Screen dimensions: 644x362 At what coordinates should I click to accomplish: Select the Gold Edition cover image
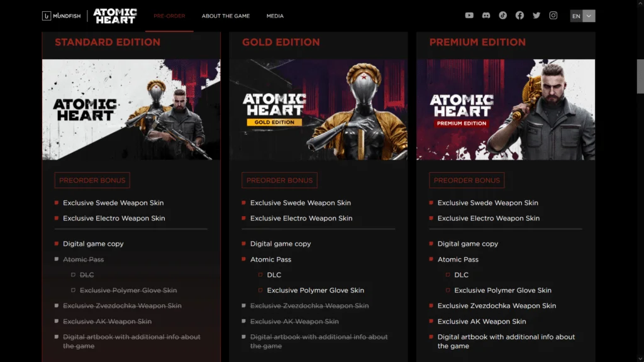click(x=318, y=109)
